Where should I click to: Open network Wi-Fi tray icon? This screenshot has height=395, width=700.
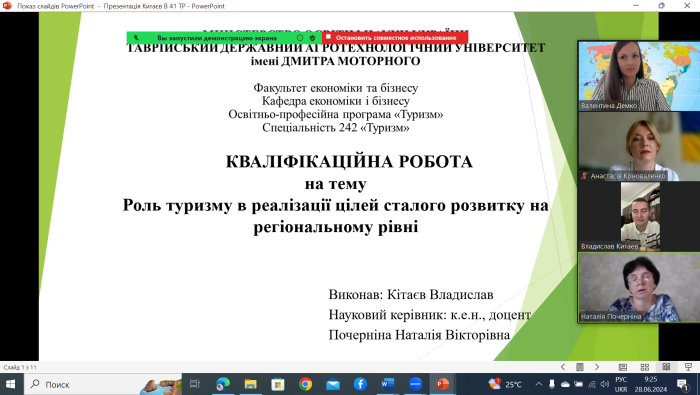tap(592, 384)
